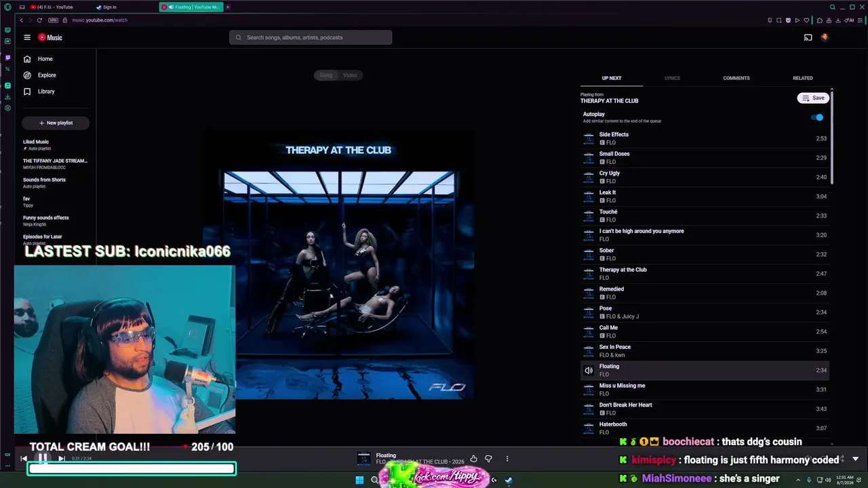
Task: Play Sex In Peace from the queue
Action: [x=705, y=351]
